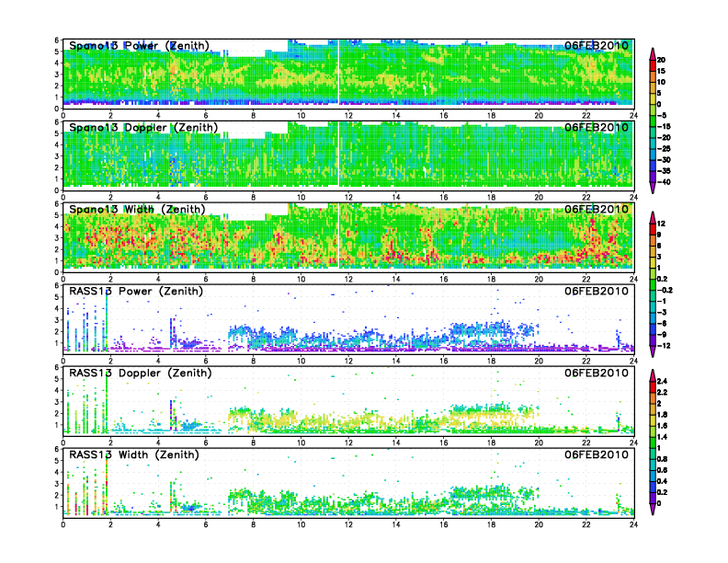Click the '12' label on the second colorbar

661,224
